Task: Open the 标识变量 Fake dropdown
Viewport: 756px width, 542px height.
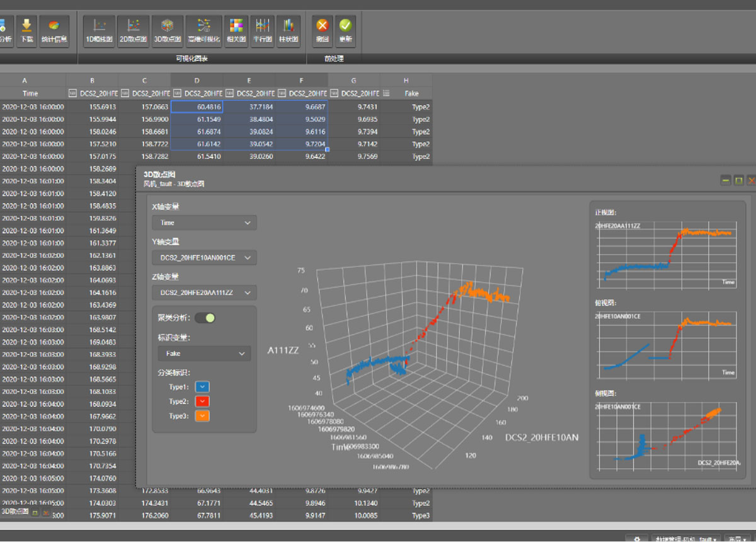Action: 204,354
